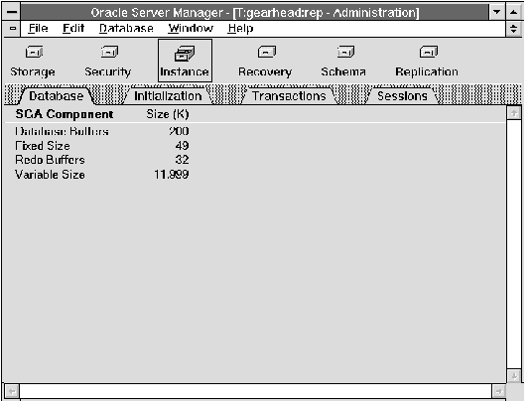Viewport: 532px width, 404px height.
Task: Open the document window control menu
Action: (x=13, y=29)
